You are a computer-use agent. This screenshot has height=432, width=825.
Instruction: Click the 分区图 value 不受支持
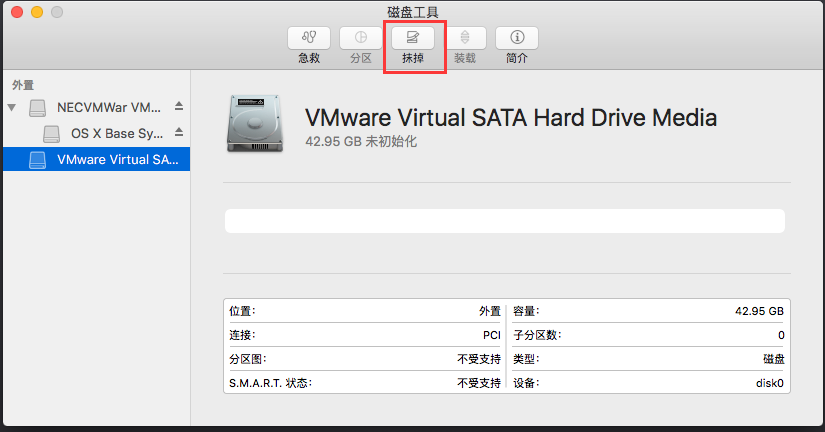tap(479, 359)
